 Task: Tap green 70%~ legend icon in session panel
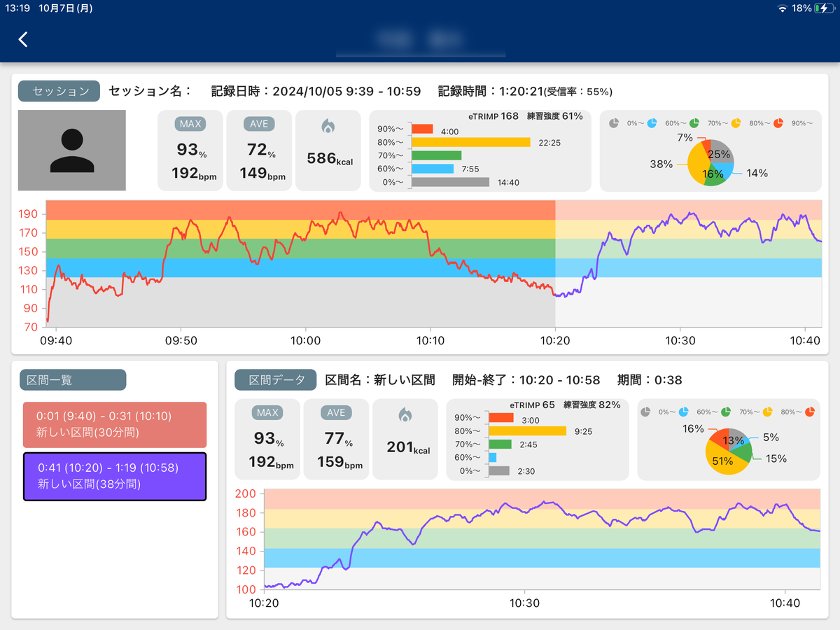point(694,123)
